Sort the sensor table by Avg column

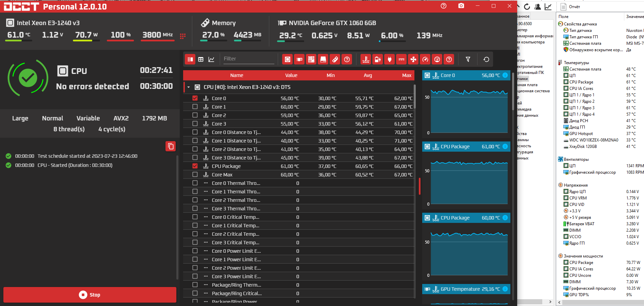click(x=368, y=75)
